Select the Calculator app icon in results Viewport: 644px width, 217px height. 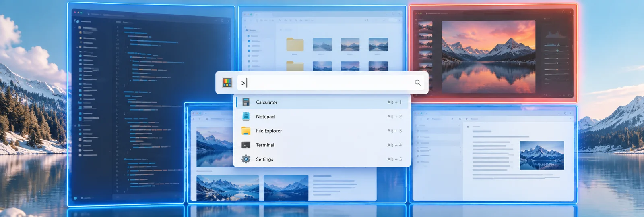(246, 102)
